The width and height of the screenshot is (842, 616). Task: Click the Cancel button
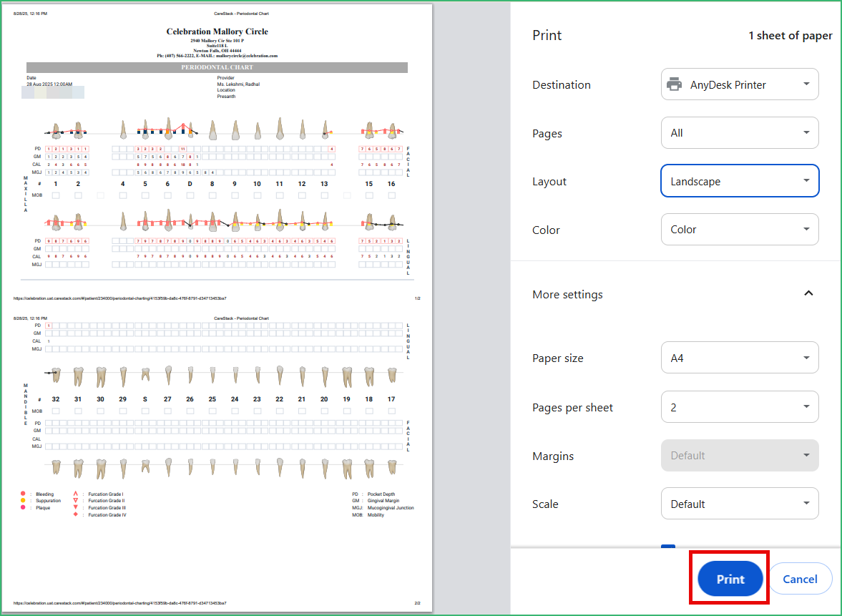click(800, 578)
